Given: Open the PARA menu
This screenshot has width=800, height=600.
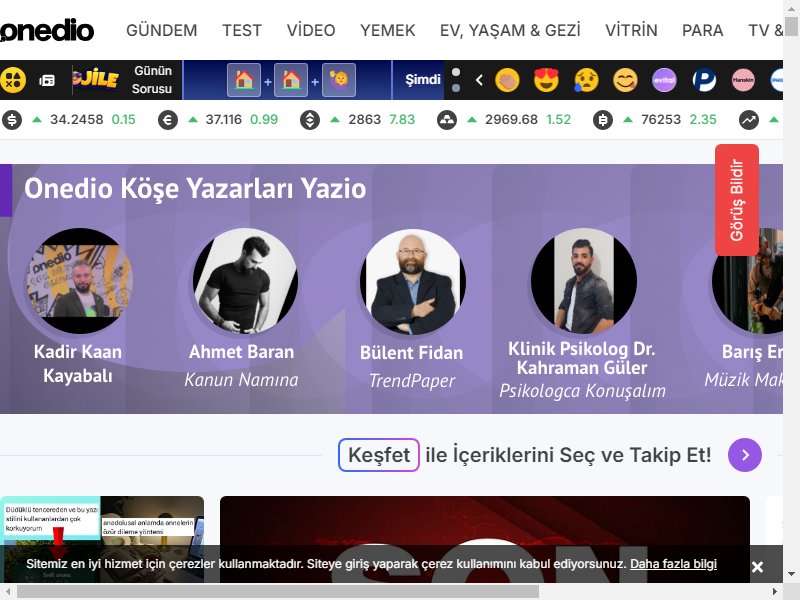Looking at the screenshot, I should coord(703,31).
